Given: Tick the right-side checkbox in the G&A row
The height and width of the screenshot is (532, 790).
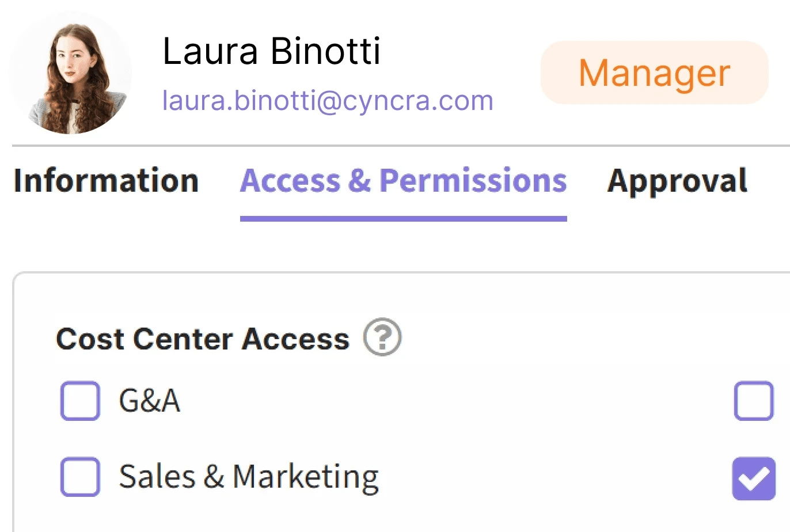Looking at the screenshot, I should (x=754, y=400).
